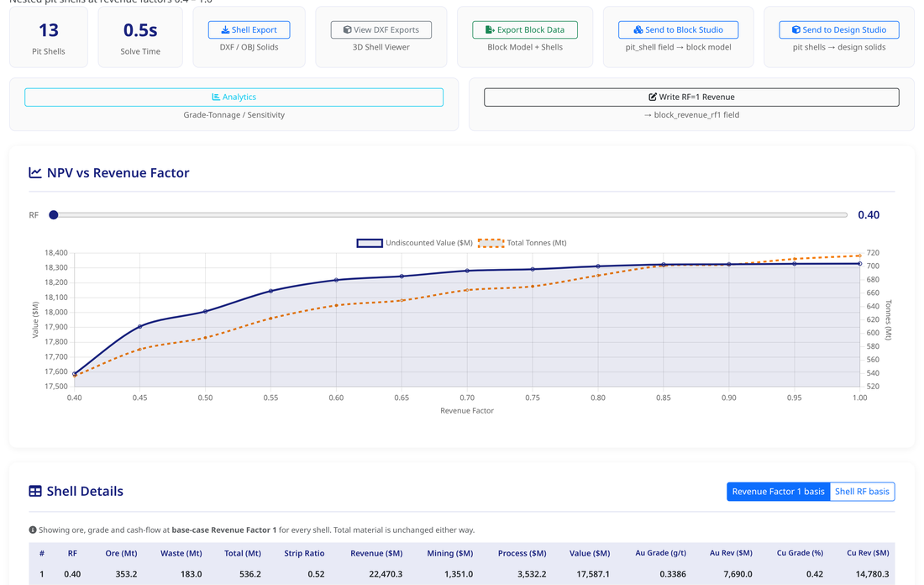The height and width of the screenshot is (585, 924).
Task: Click revenue 22,470.3 in shell row 1
Action: click(386, 574)
